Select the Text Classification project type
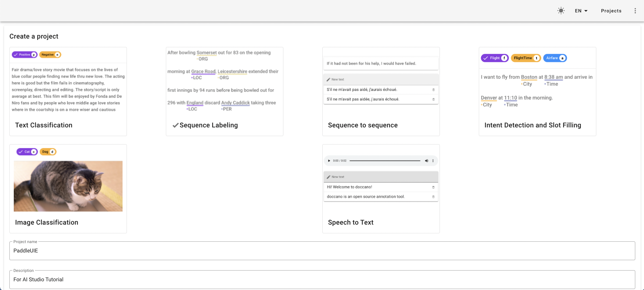Image resolution: width=644 pixels, height=290 pixels. click(x=68, y=91)
